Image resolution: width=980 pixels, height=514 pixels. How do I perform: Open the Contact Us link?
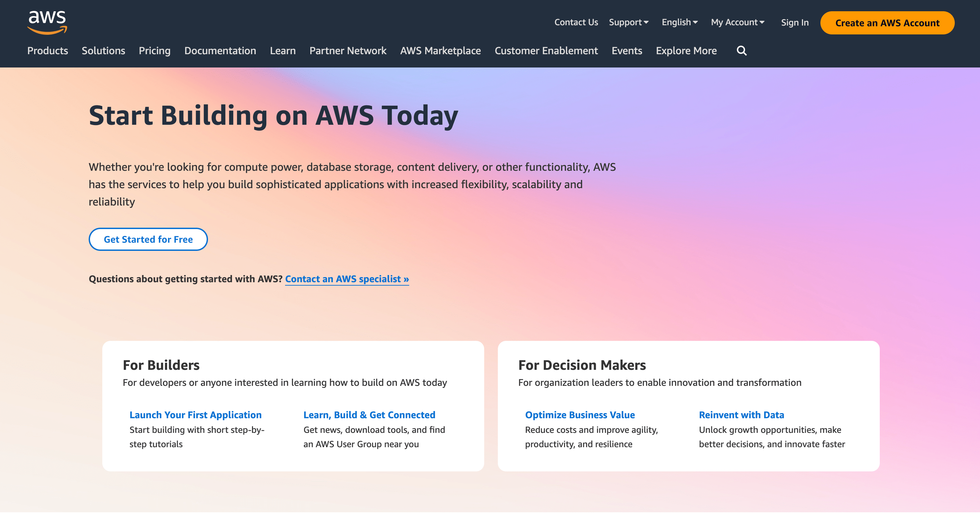576,22
